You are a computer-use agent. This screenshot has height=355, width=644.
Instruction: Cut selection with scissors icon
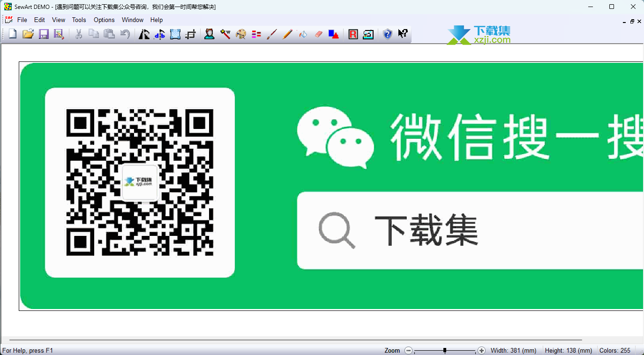(x=79, y=34)
